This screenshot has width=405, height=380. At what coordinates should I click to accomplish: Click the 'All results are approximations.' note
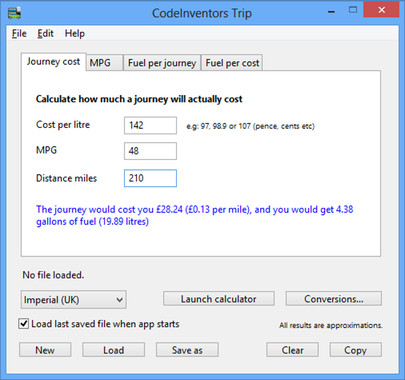[x=331, y=325]
